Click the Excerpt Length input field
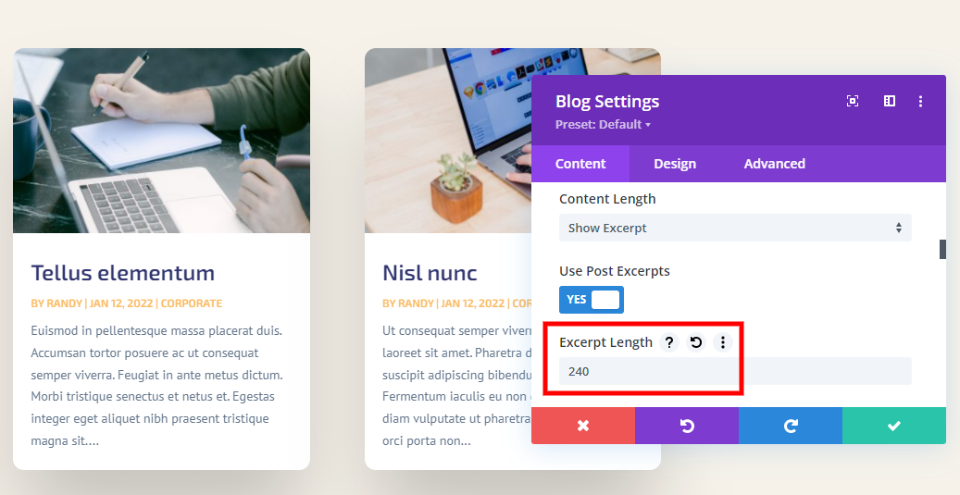Screen dimensions: 960x495 coord(735,371)
